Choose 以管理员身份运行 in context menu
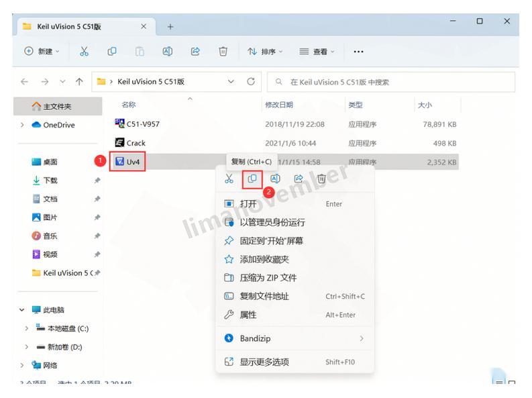Viewport: 532px width, 398px height. click(295, 223)
